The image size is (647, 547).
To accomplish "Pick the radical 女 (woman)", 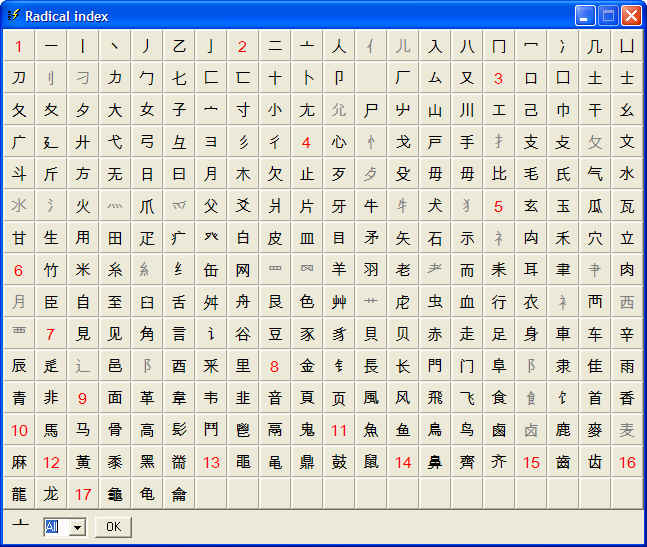I will (x=147, y=110).
